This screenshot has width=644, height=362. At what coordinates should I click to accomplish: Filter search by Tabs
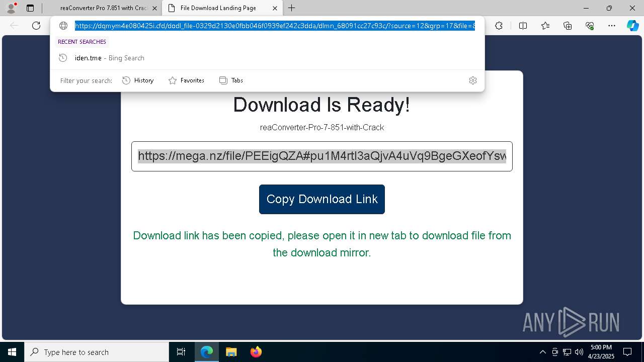pos(231,80)
